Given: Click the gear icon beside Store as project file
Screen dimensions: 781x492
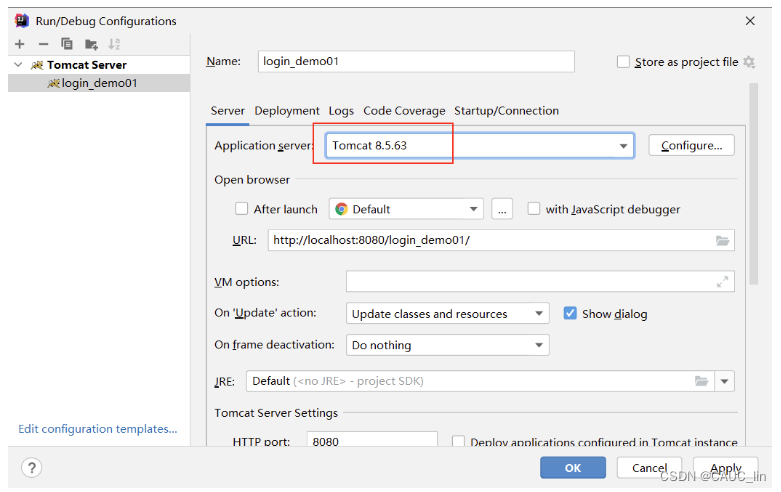Looking at the screenshot, I should [749, 62].
